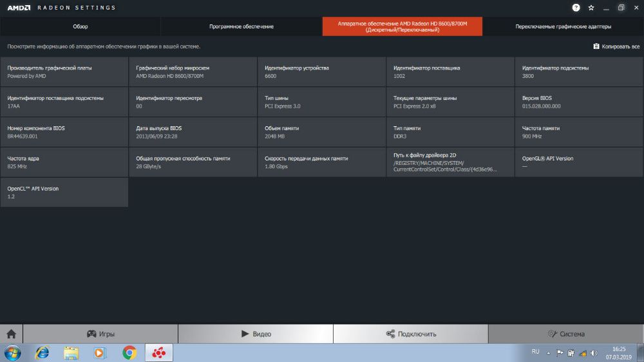Open the Radeon Settings help icon
The height and width of the screenshot is (362, 644).
click(x=576, y=7)
